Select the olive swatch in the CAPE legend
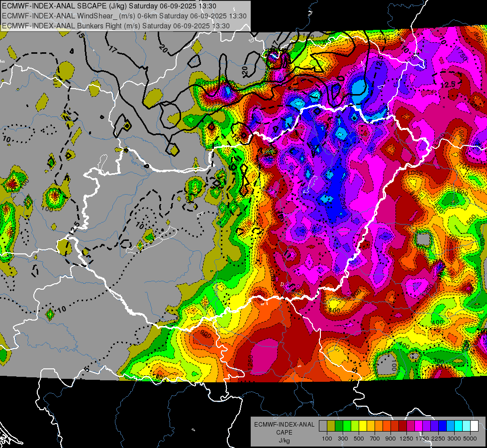 [x=331, y=426]
